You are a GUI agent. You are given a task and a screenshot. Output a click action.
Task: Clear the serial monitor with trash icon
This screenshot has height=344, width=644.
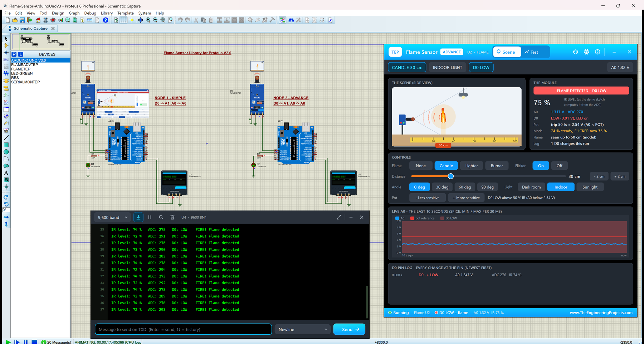point(172,217)
